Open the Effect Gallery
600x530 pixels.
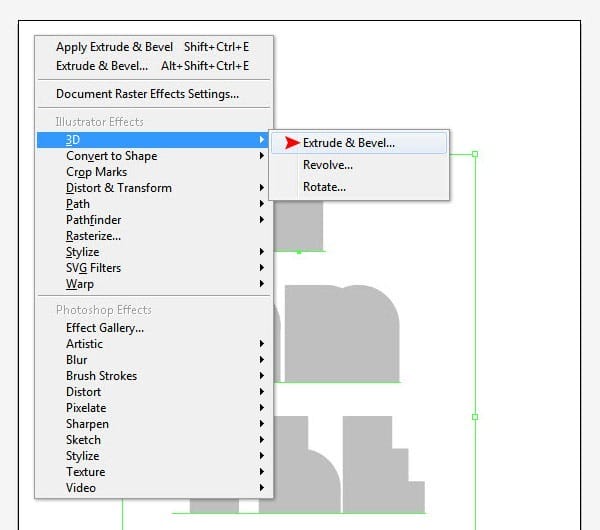(105, 328)
